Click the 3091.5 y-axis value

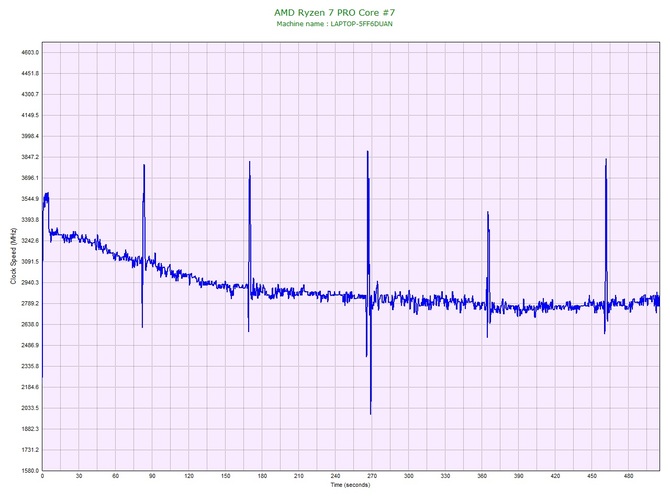click(x=30, y=262)
